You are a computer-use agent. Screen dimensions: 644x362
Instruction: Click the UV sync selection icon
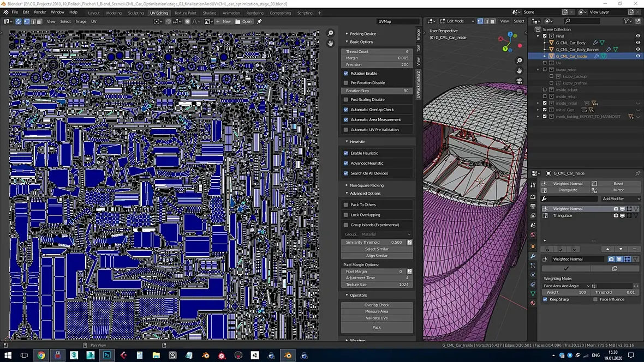18,21
